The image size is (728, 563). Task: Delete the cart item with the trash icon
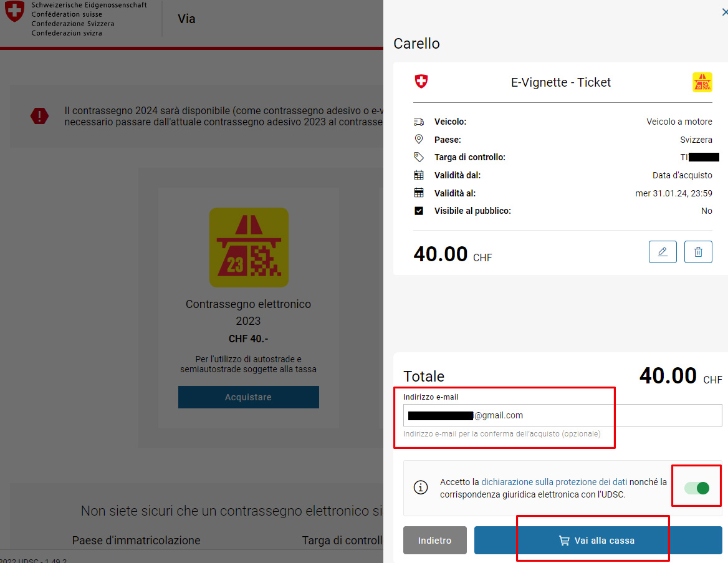tap(698, 252)
